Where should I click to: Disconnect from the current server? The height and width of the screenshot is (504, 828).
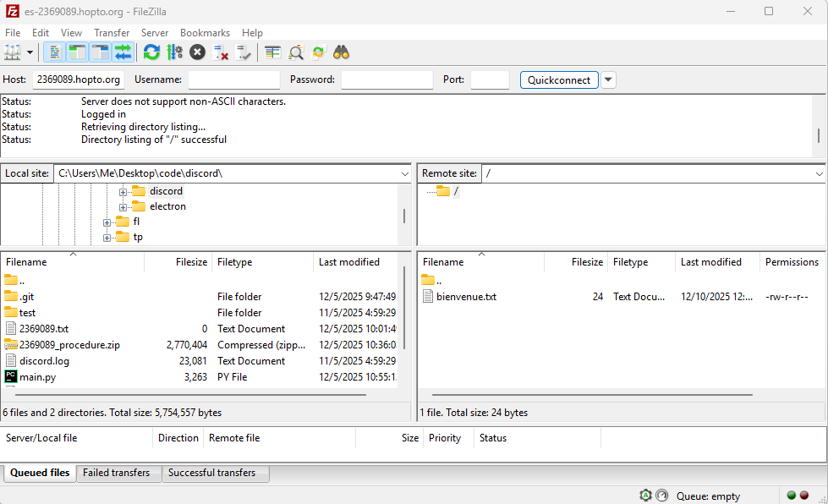(x=221, y=52)
